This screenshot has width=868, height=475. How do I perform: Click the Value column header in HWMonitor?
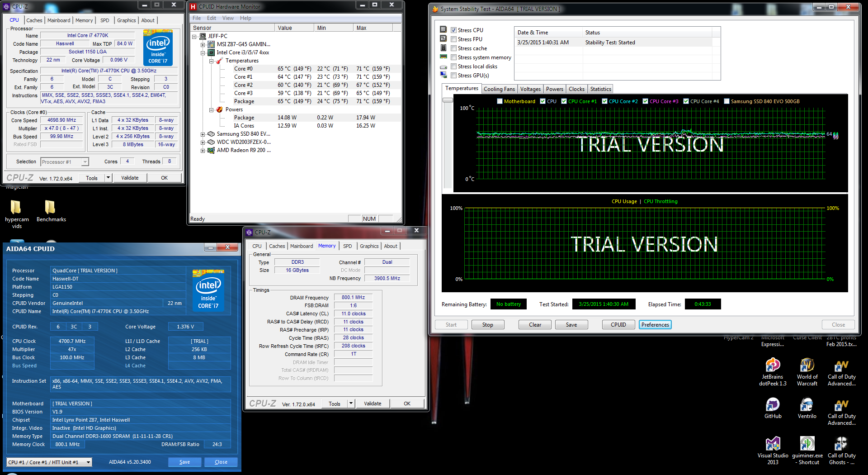point(294,28)
